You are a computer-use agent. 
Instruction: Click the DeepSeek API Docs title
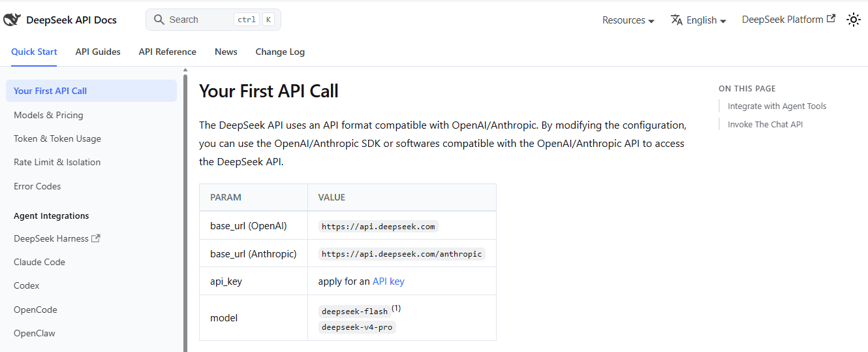[x=71, y=20]
